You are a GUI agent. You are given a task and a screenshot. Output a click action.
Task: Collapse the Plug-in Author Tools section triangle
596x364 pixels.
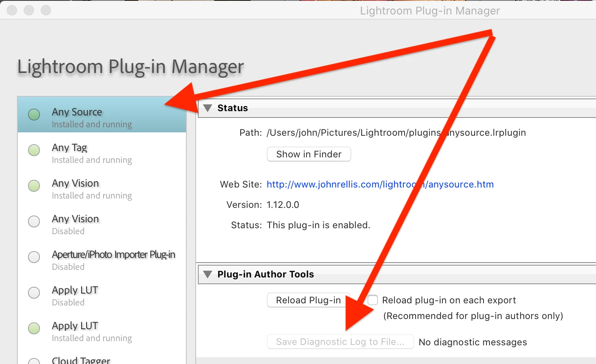pos(208,274)
